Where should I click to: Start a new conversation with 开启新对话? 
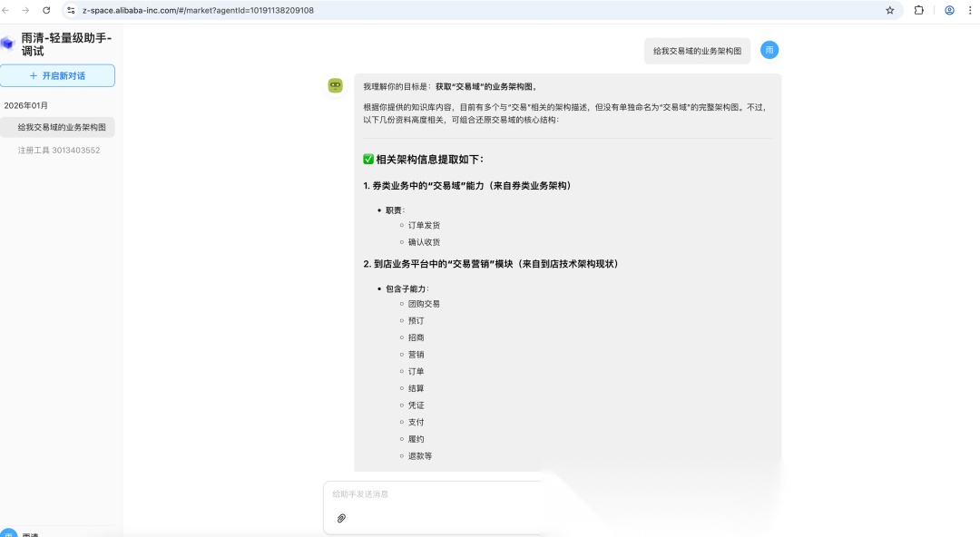tap(57, 75)
